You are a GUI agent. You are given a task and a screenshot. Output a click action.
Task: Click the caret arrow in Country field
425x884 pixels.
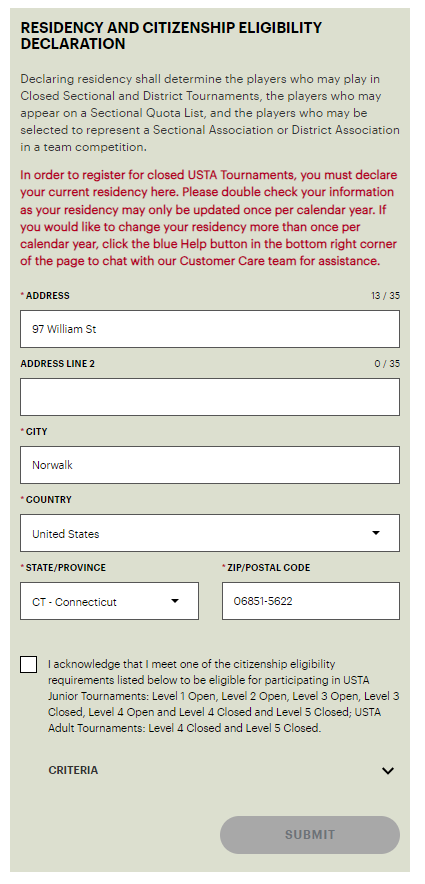(x=376, y=533)
